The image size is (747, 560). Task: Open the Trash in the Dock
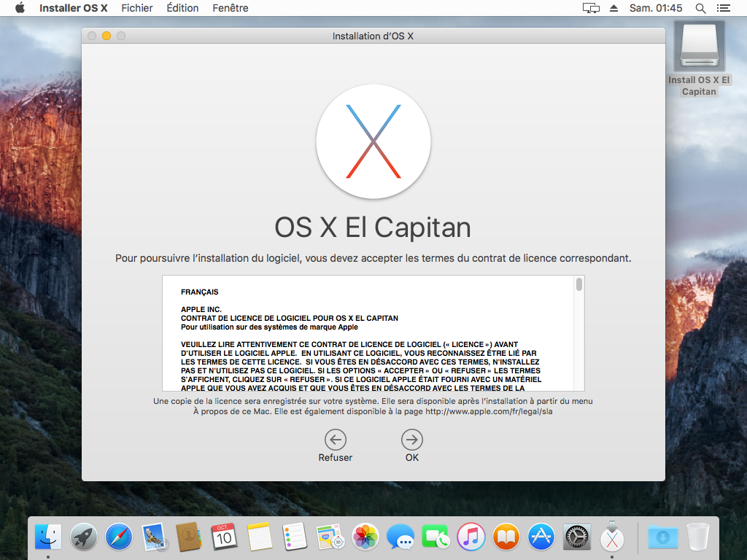pos(698,537)
